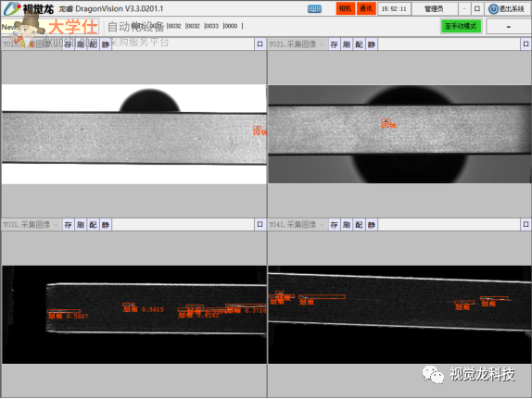Click the 静 still icon in top-left panel

tap(105, 44)
